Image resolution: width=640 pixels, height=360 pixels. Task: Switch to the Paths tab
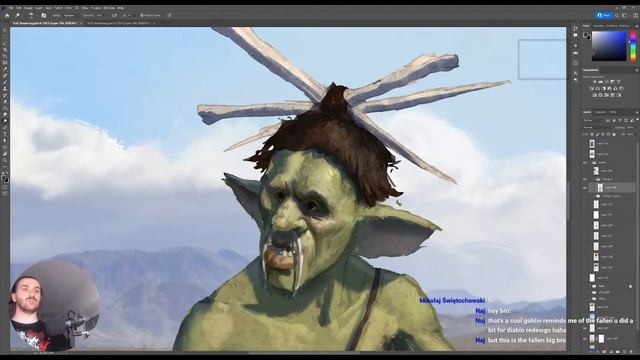pyautogui.click(x=613, y=112)
